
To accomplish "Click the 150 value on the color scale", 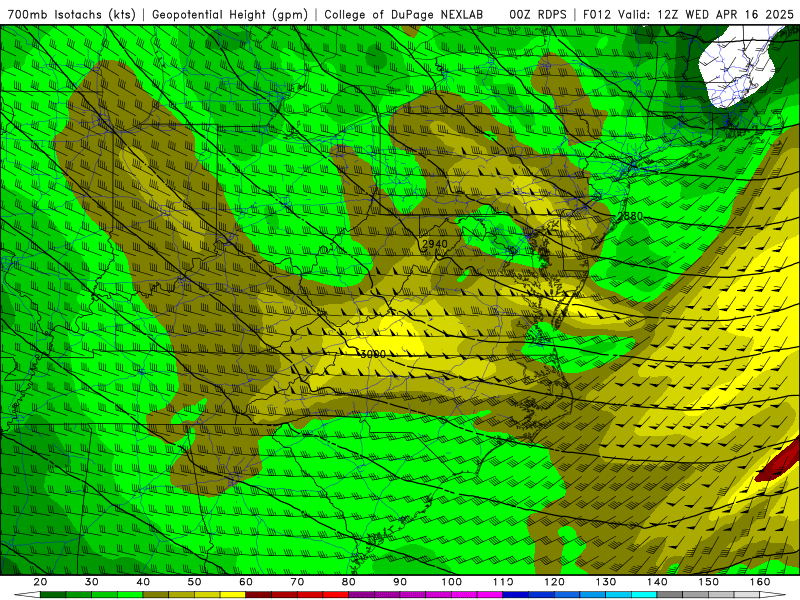I will click(709, 582).
